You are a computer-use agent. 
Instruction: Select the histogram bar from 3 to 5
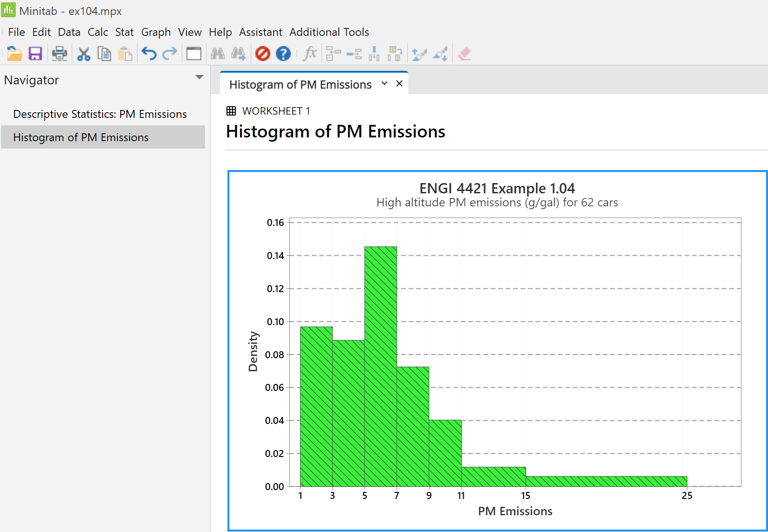[349, 413]
